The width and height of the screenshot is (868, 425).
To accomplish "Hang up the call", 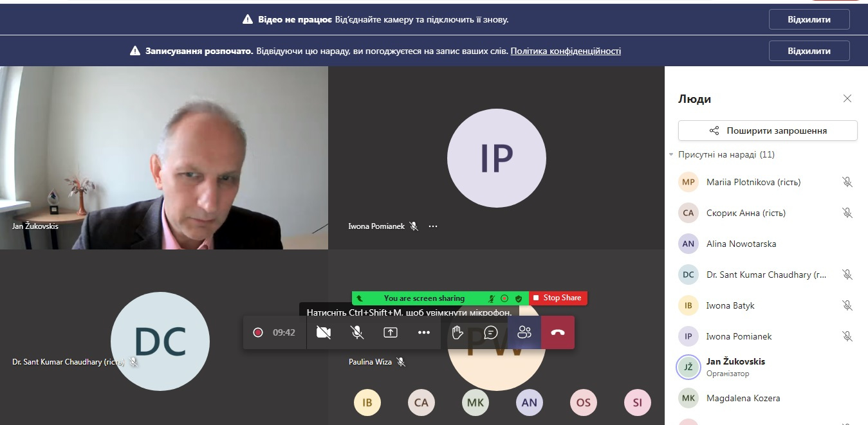I will [558, 332].
